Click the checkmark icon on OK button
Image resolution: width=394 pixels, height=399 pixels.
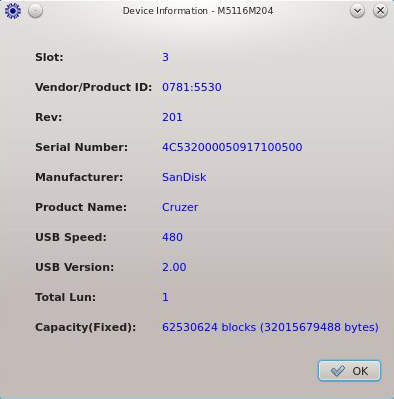338,371
